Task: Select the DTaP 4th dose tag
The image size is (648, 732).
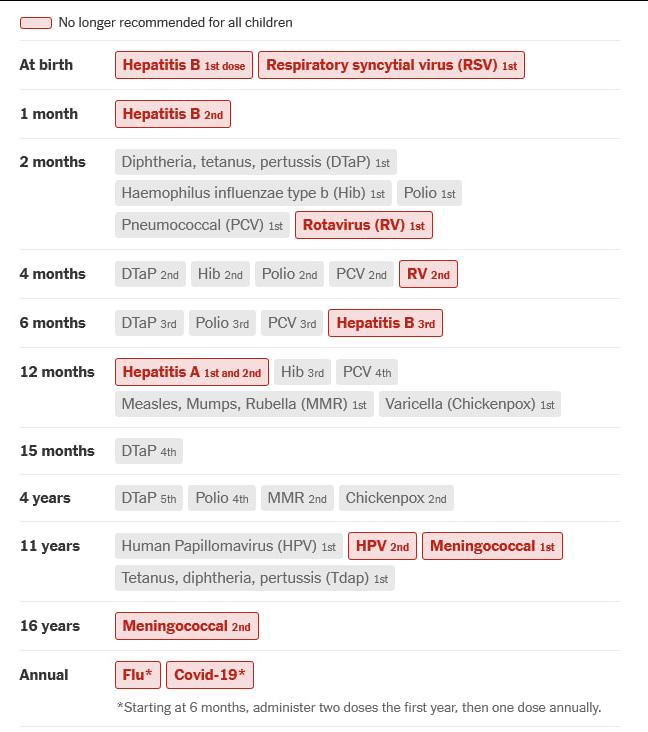Action: click(149, 451)
